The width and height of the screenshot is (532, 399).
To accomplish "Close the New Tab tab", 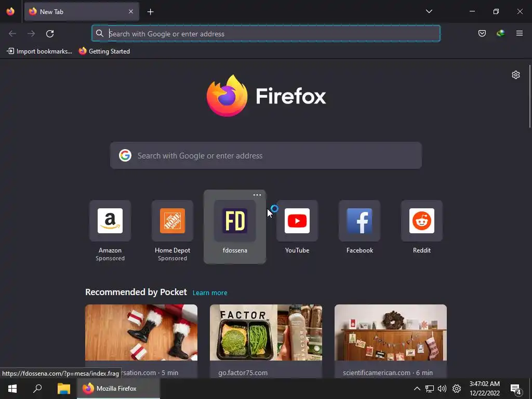I will click(x=131, y=11).
